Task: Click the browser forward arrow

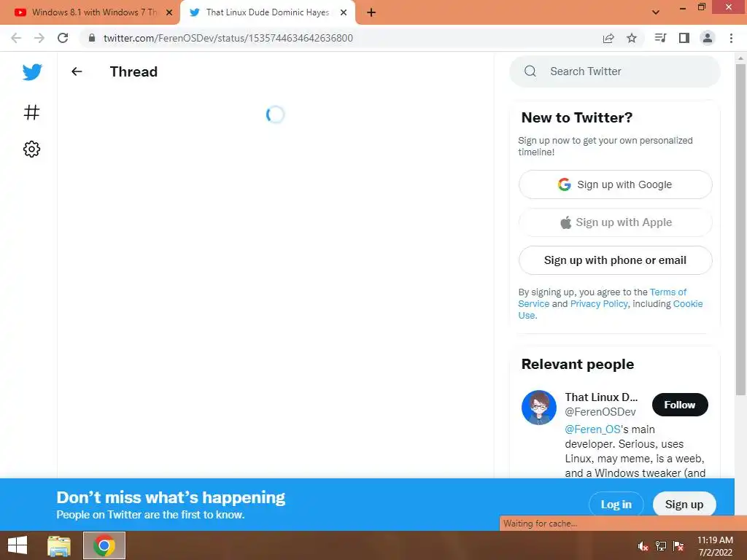Action: pyautogui.click(x=39, y=38)
